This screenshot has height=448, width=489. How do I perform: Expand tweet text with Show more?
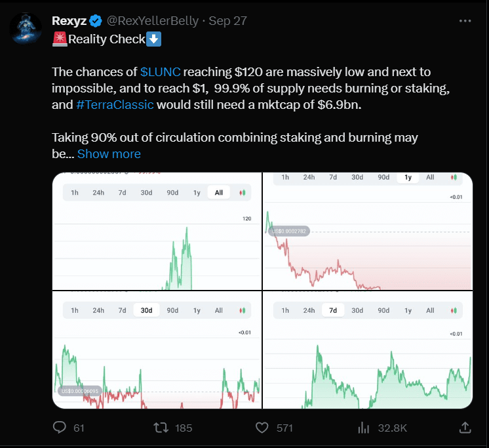(x=109, y=154)
